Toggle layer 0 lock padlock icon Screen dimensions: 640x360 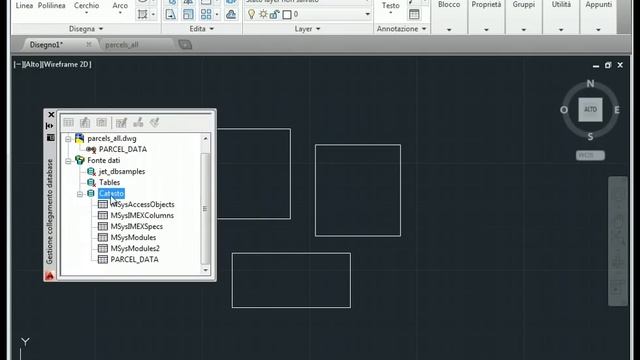(274, 14)
